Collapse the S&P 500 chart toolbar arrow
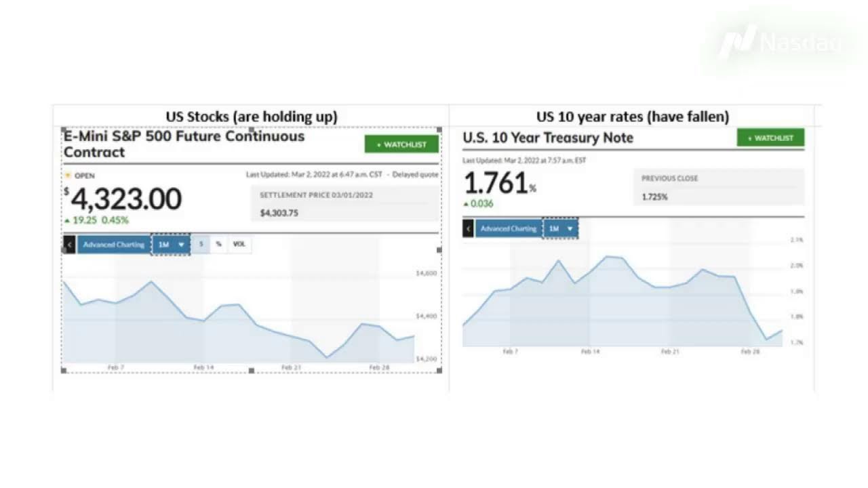The height and width of the screenshot is (488, 868). point(69,244)
